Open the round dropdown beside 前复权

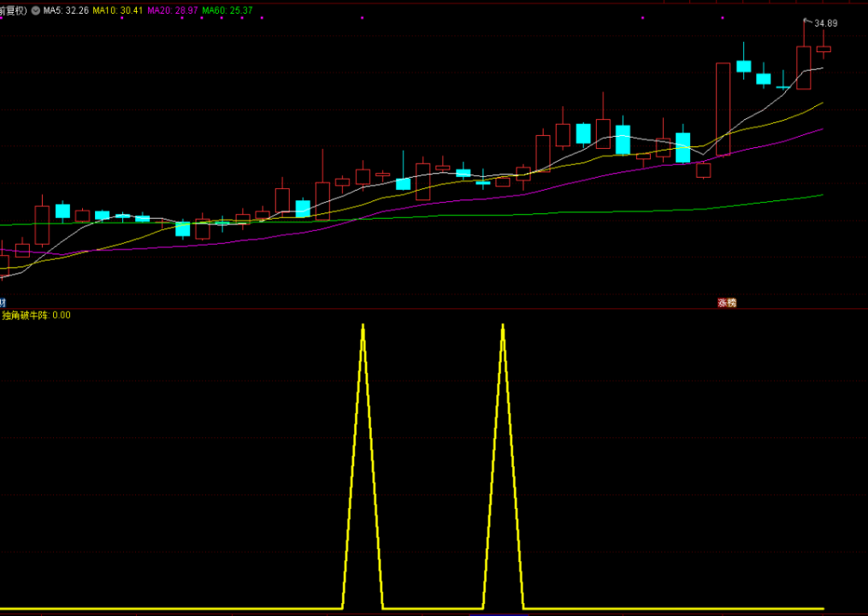pos(36,10)
